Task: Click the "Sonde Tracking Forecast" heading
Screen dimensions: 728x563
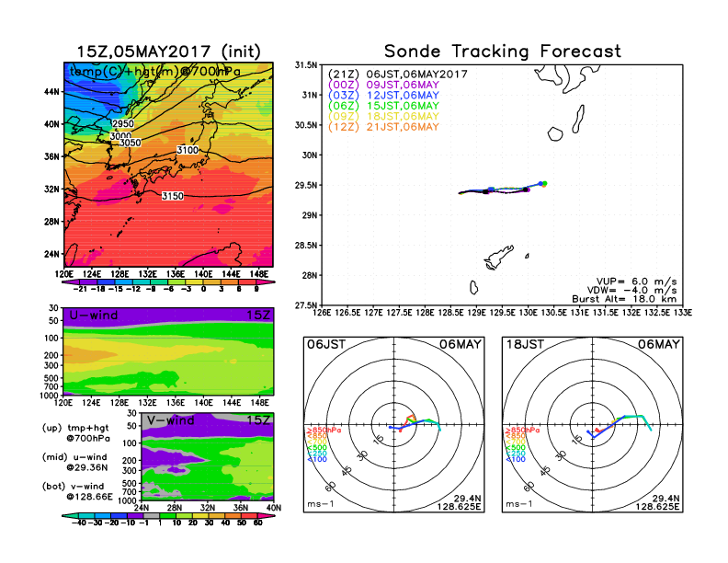Action: point(503,51)
